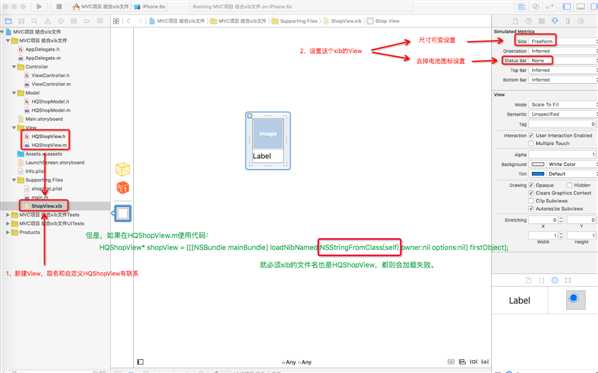The height and width of the screenshot is (373, 598).
Task: Enable Multiple Touch checkbox
Action: coord(531,143)
